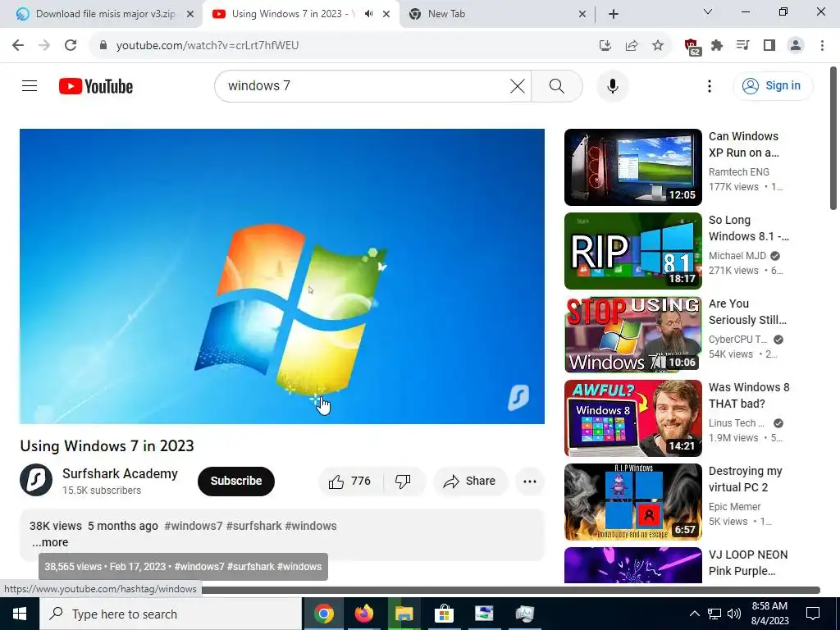Open tab search chevron in title bar
This screenshot has width=840, height=630.
(708, 11)
